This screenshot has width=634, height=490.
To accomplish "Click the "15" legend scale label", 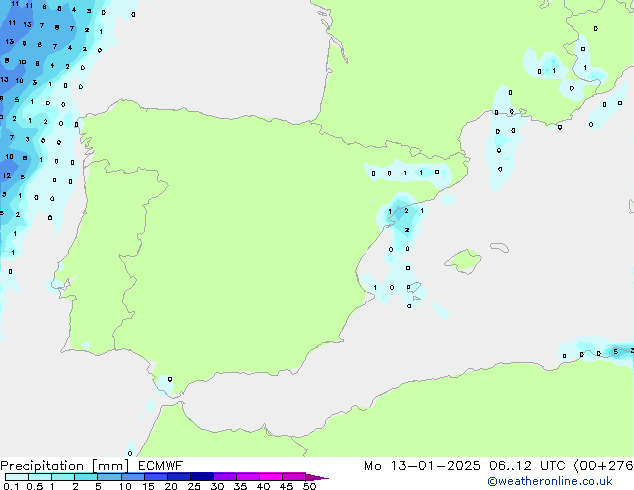I will pos(148,486).
